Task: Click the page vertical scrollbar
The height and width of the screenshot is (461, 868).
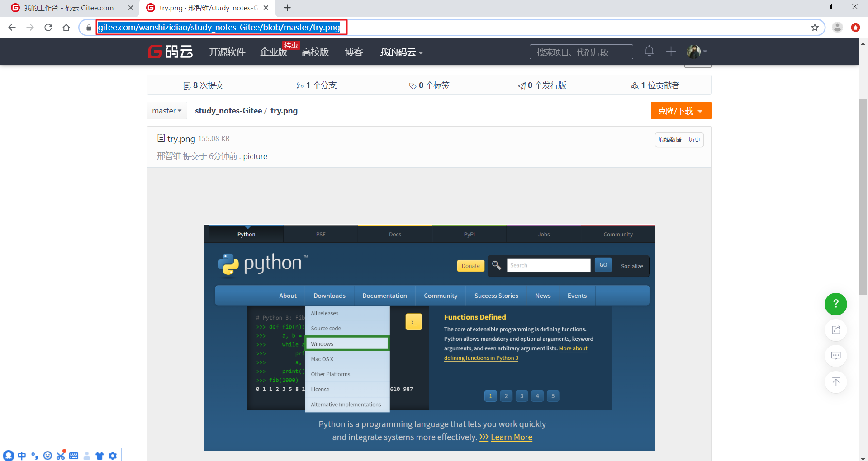Action: pos(863,197)
